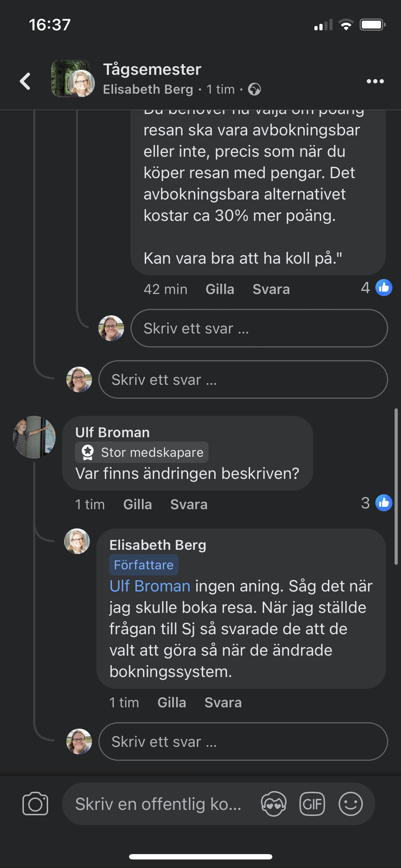Image resolution: width=401 pixels, height=868 pixels.
Task: Tap the back arrow in the header
Action: [x=25, y=81]
